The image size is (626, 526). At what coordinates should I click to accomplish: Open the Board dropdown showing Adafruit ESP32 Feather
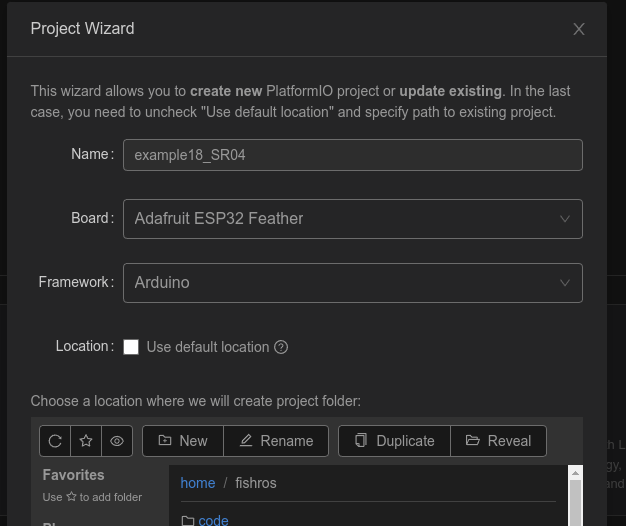(352, 219)
